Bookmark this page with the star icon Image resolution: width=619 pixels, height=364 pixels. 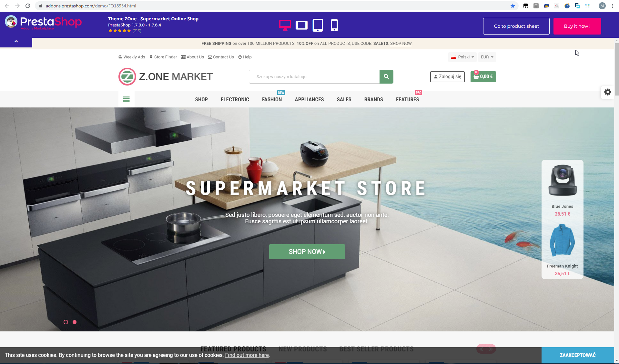[512, 6]
